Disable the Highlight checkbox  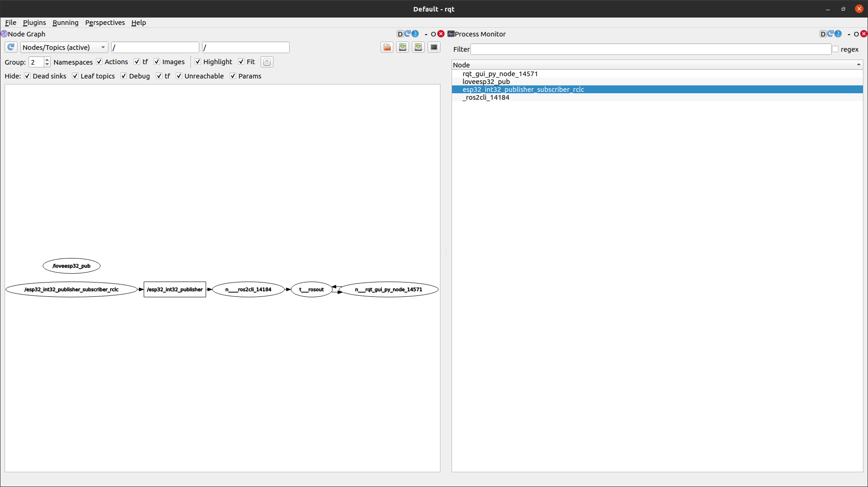pos(198,61)
